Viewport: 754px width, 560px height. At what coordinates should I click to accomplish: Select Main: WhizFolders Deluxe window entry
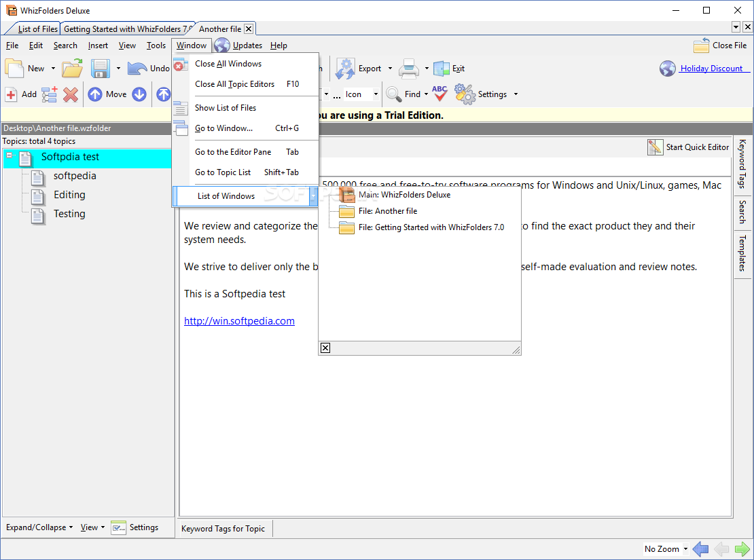(404, 195)
